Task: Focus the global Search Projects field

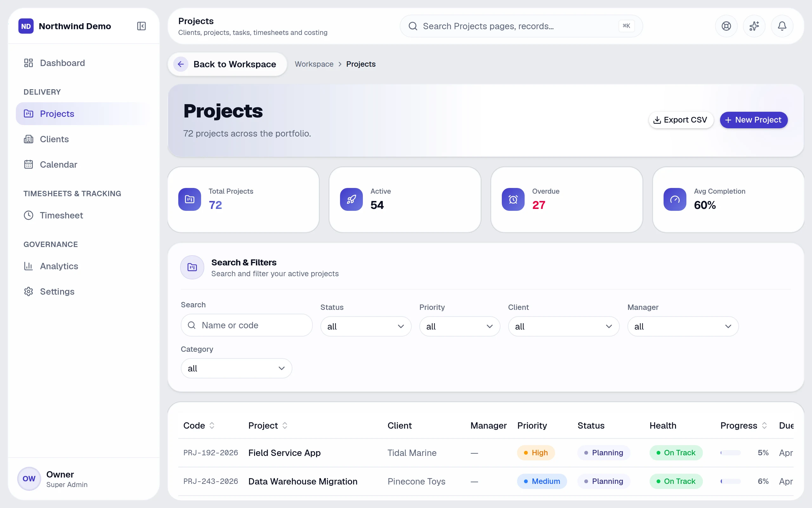Action: pos(521,26)
